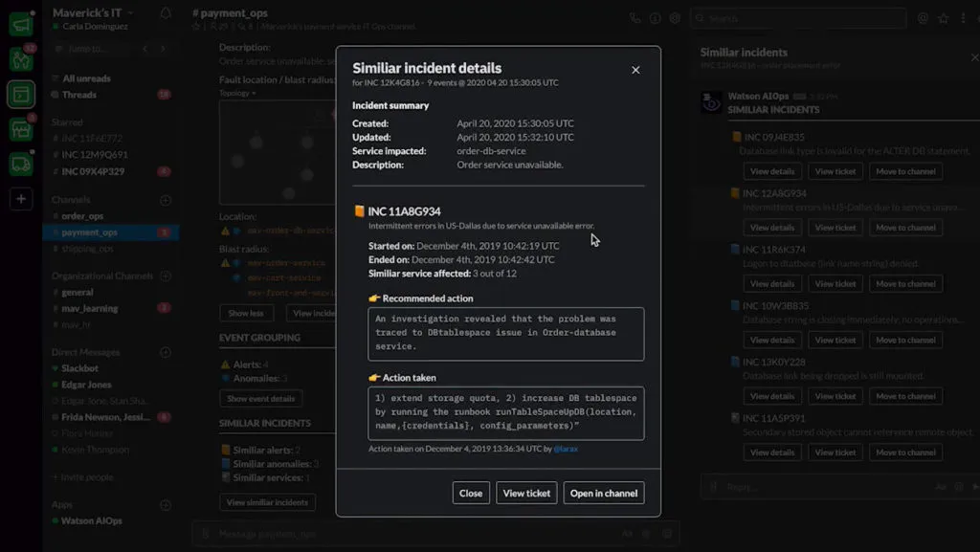
Task: Move INC 13K0Y228 to channel
Action: 905,396
